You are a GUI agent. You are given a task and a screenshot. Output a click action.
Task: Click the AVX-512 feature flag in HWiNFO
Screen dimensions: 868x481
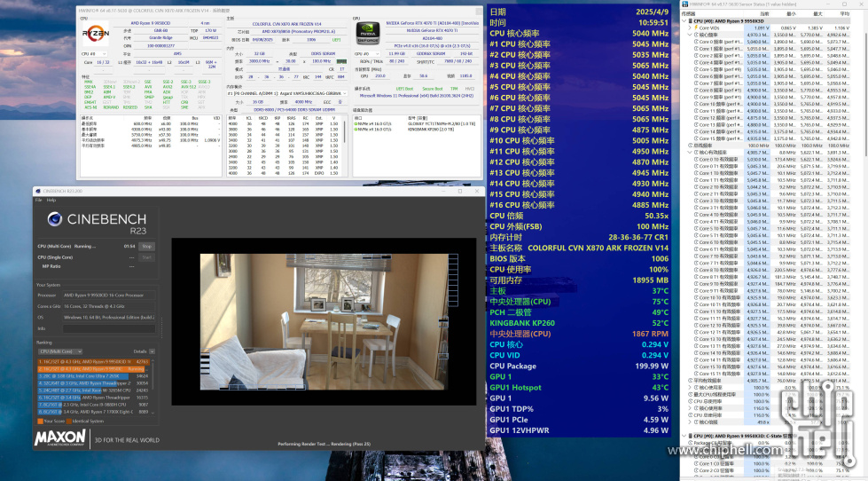click(188, 87)
